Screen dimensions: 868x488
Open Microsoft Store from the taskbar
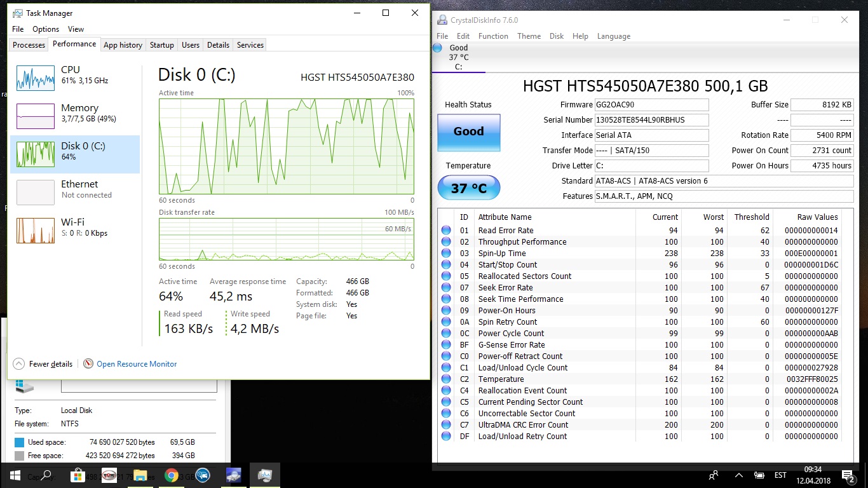tap(78, 475)
